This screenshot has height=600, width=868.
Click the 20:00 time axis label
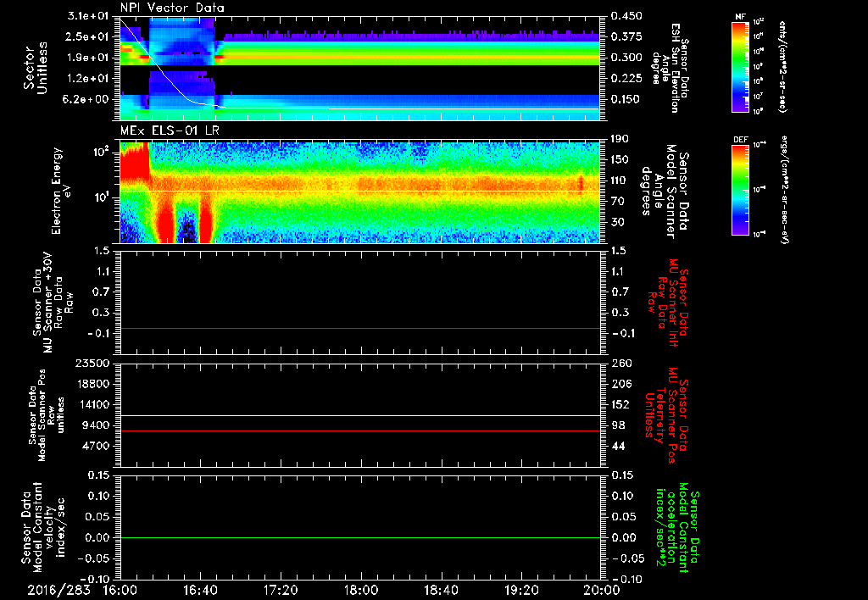602,590
